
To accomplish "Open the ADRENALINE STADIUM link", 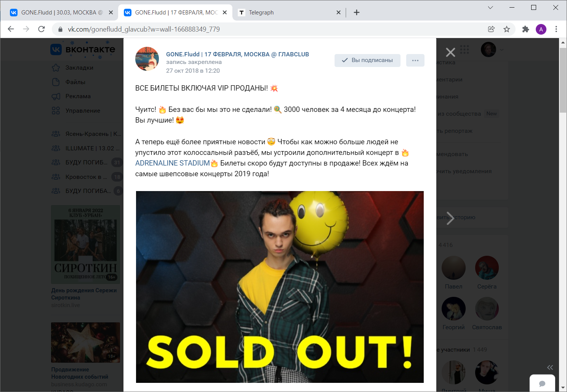I will (x=173, y=163).
